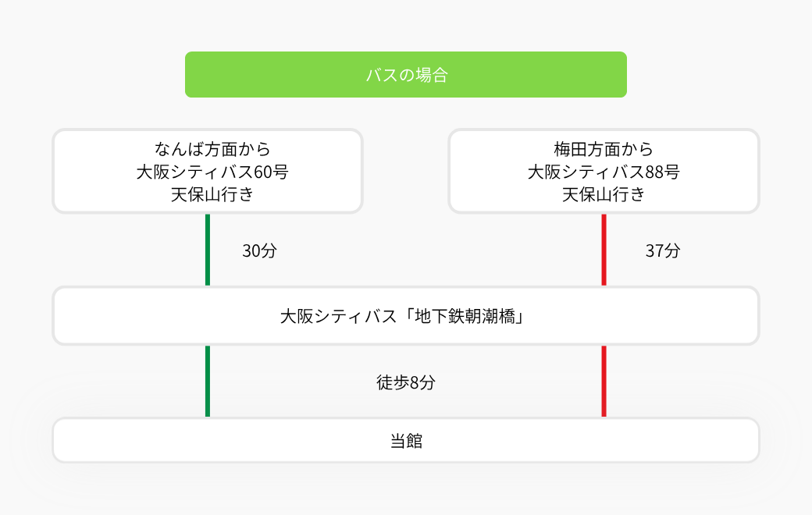This screenshot has height=515, width=812.
Task: Click the green line left of 徒歩8分
Action: 208,381
